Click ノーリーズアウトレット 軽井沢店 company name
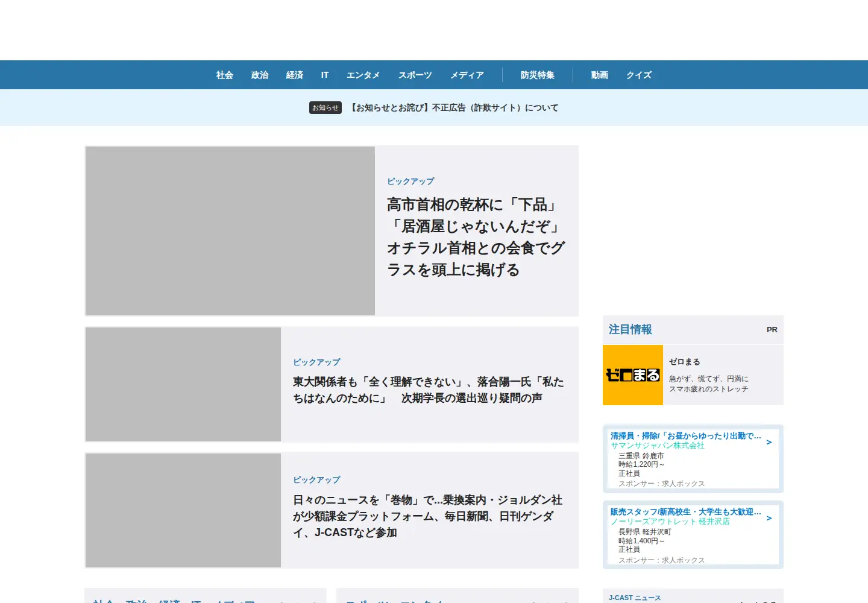 (670, 521)
